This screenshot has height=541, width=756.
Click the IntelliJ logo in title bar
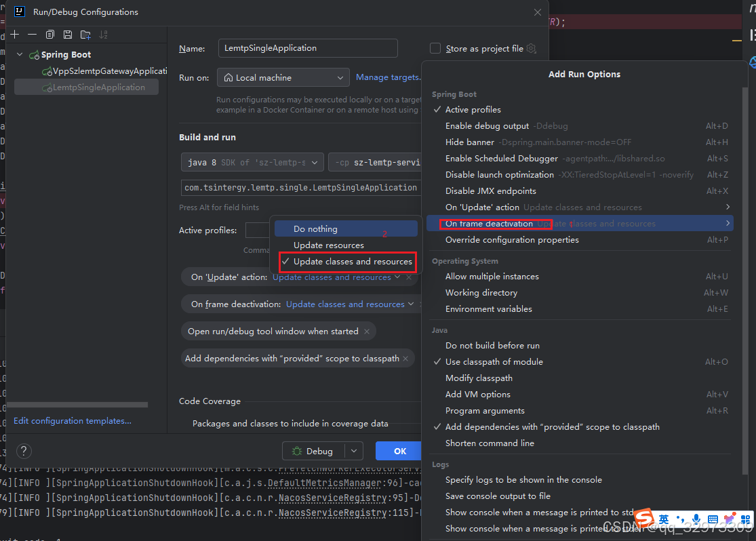pos(19,12)
